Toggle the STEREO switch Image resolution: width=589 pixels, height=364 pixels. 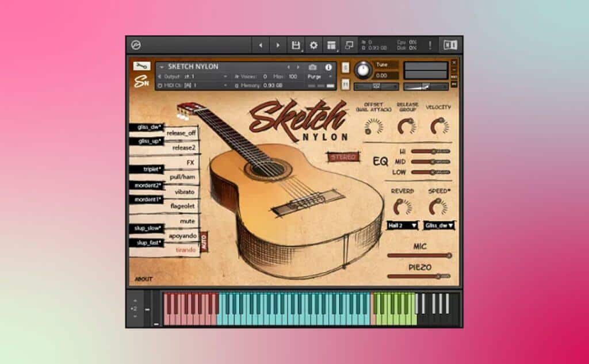[x=343, y=156]
